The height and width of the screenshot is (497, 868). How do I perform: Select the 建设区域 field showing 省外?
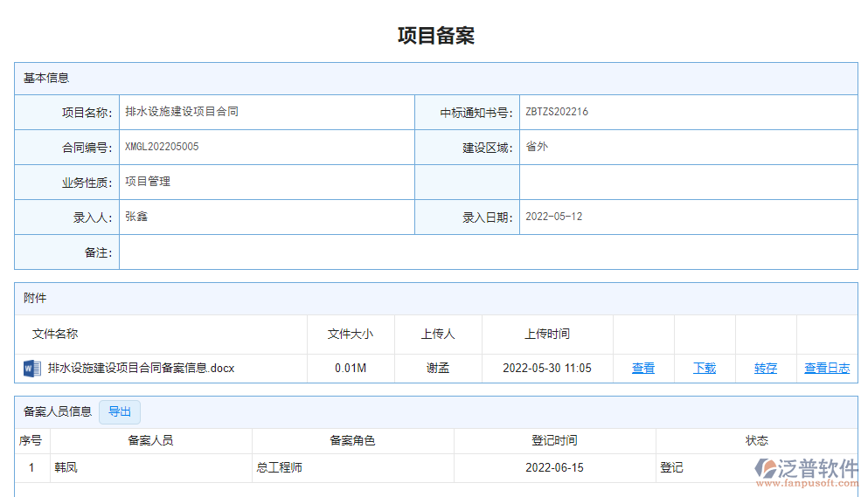[x=537, y=147]
